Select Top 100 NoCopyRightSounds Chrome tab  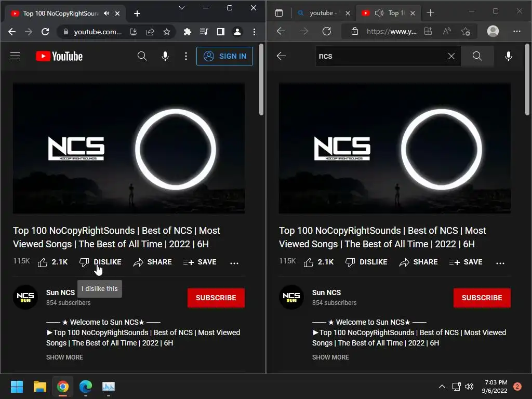click(60, 13)
